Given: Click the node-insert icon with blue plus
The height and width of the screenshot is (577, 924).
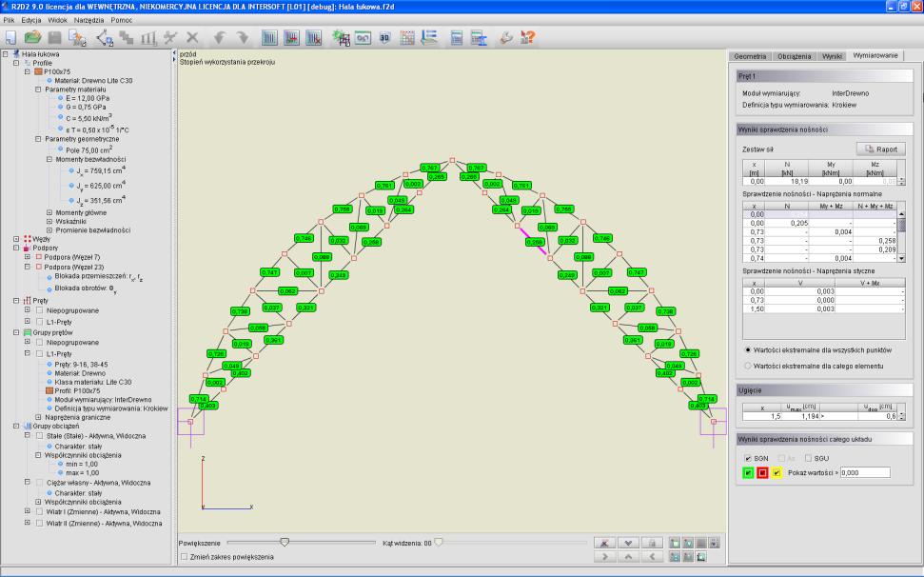Looking at the screenshot, I should pyautogui.click(x=105, y=38).
